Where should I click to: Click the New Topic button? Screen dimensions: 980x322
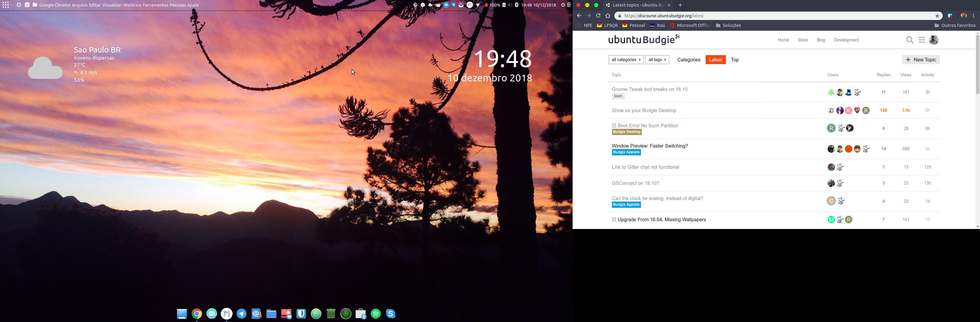tap(921, 60)
